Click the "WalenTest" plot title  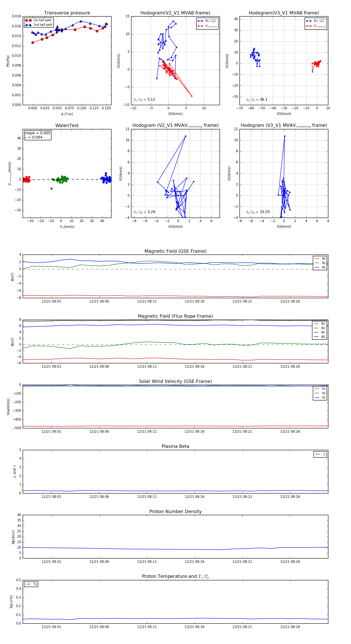[67, 125]
